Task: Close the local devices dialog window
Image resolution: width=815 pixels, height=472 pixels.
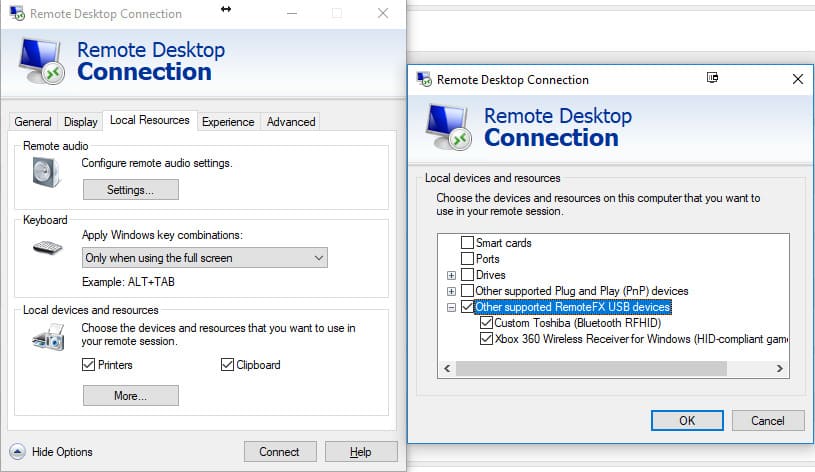Action: [797, 79]
